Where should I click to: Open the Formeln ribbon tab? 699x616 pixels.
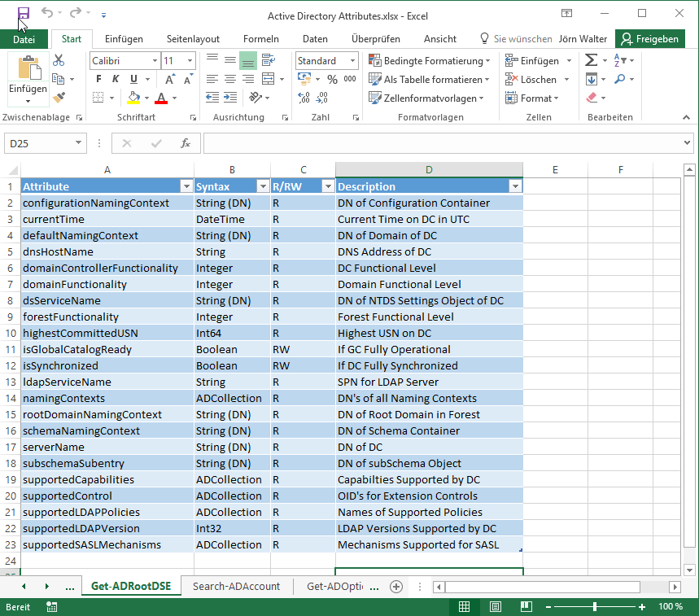pyautogui.click(x=260, y=39)
